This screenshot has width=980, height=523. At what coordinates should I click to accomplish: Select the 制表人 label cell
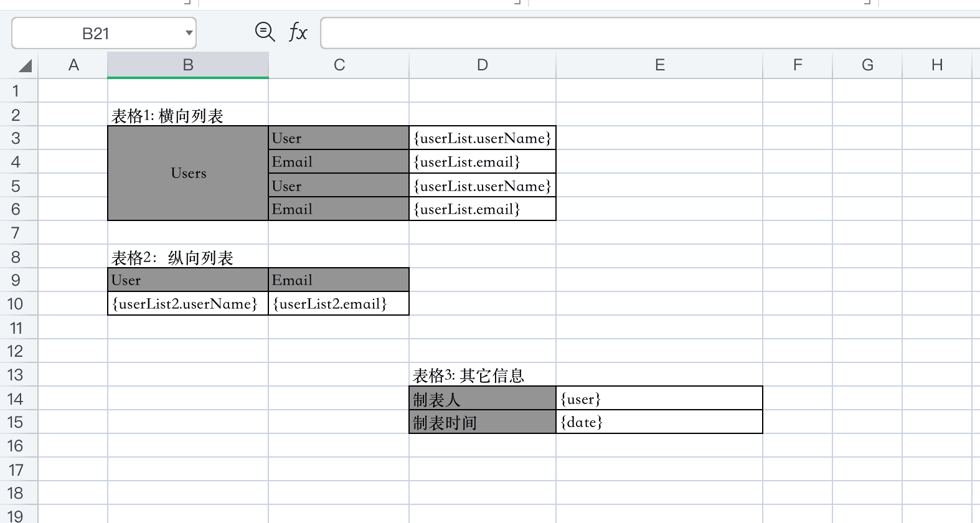tap(482, 398)
